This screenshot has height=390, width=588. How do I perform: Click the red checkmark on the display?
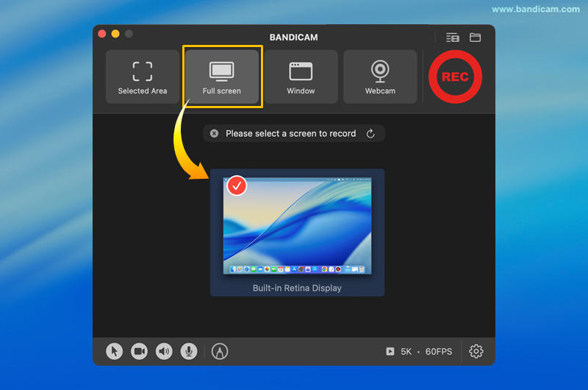(237, 185)
